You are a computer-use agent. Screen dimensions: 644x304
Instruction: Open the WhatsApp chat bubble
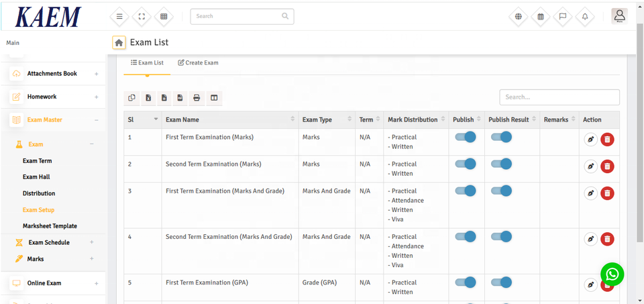(x=612, y=274)
